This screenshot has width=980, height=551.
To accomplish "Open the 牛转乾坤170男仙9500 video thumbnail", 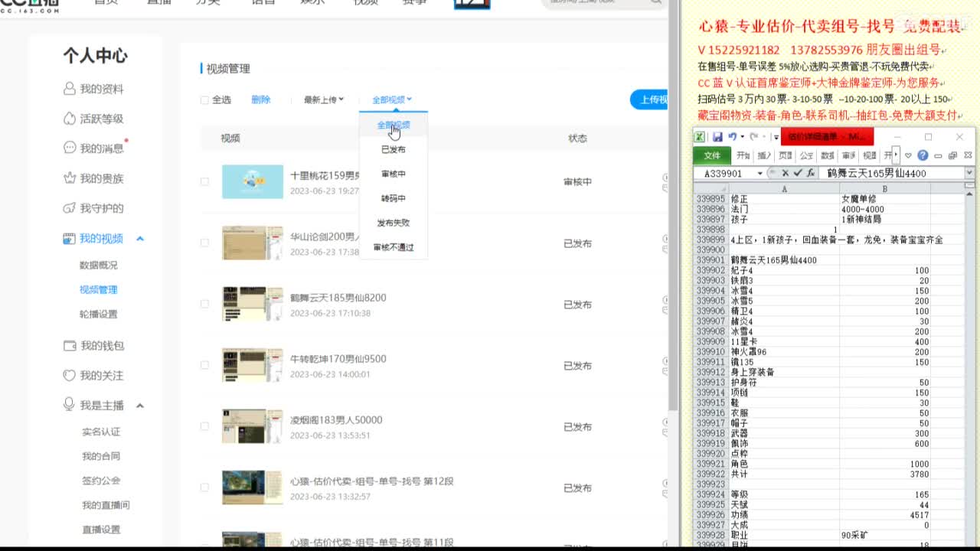I will [x=252, y=366].
